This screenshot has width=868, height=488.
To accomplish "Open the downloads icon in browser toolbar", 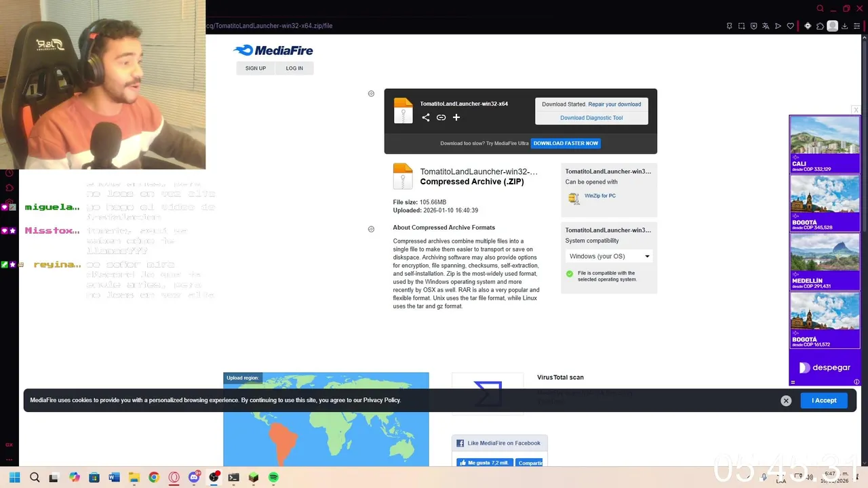I will click(844, 26).
